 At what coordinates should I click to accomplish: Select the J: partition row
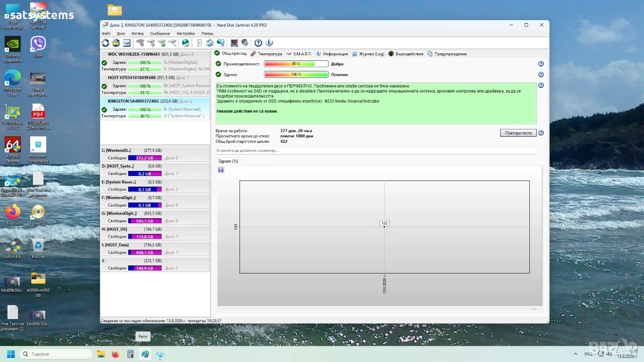[155, 264]
